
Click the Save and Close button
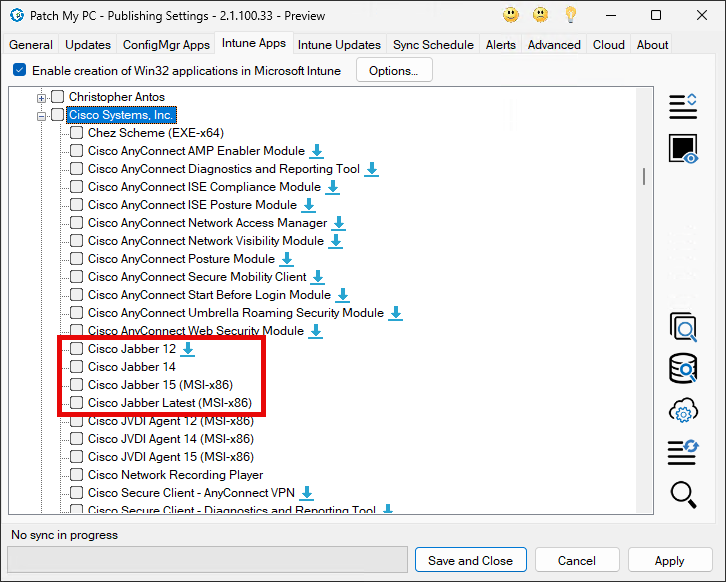point(470,561)
